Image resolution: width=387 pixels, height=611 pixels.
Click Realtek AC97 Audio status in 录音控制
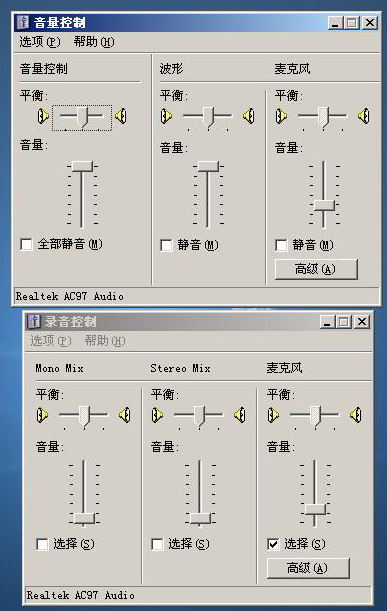tap(80, 595)
